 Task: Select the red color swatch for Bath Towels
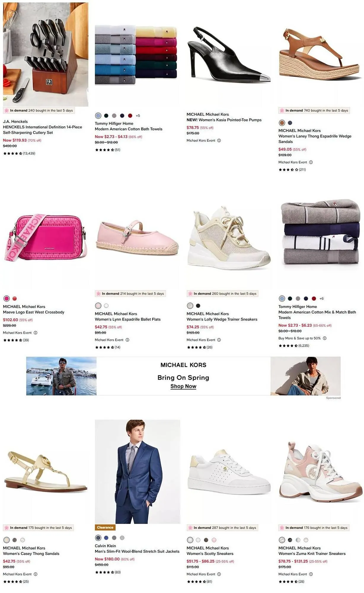click(x=130, y=116)
